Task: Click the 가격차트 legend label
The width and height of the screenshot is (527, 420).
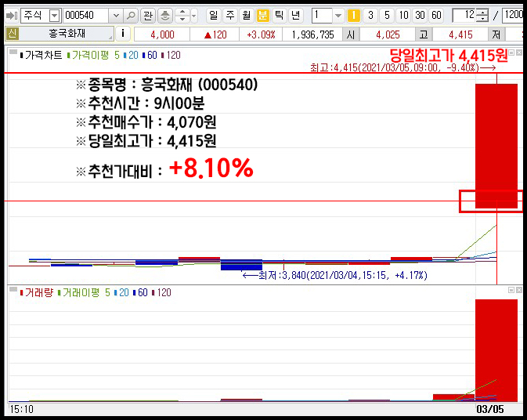Action: tap(42, 55)
